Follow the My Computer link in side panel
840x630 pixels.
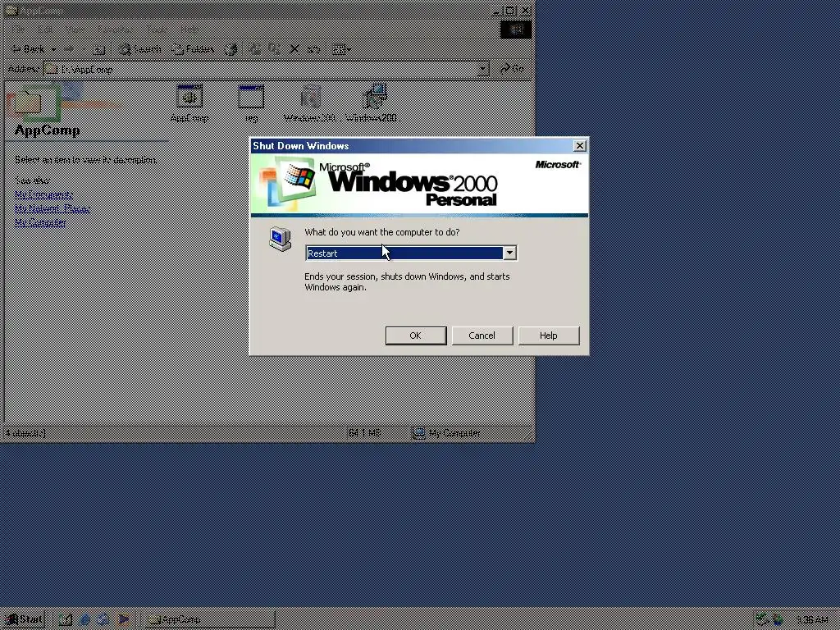point(40,222)
